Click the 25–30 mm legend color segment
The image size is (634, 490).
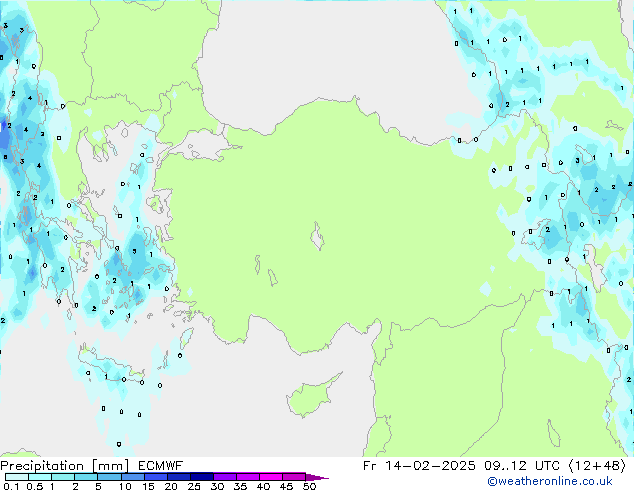click(x=202, y=477)
